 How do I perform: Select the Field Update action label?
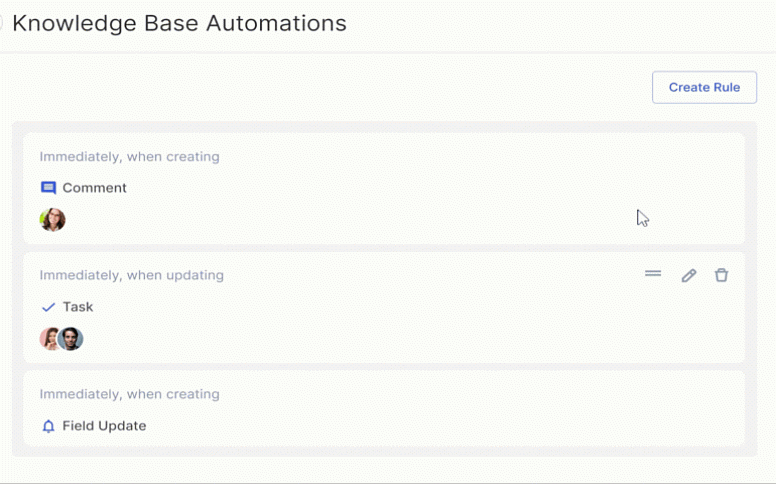[104, 426]
